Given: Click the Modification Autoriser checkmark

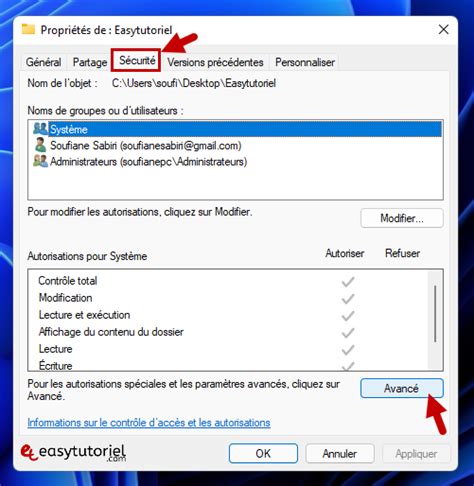Looking at the screenshot, I should (x=348, y=299).
